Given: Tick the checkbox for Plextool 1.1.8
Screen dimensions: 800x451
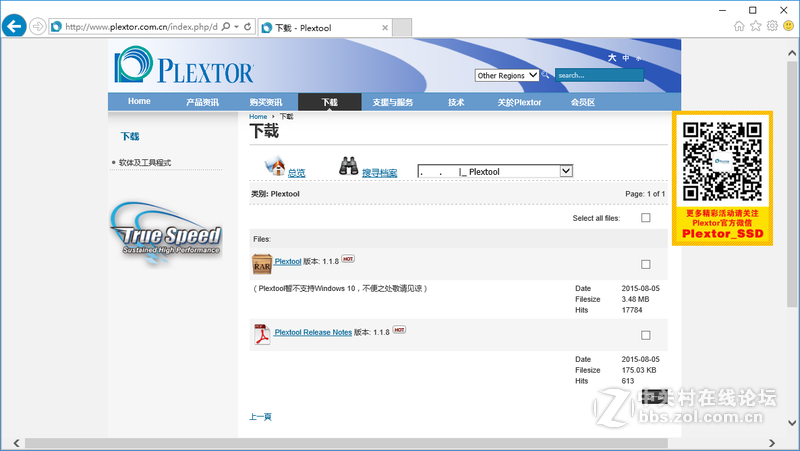Looking at the screenshot, I should 646,264.
